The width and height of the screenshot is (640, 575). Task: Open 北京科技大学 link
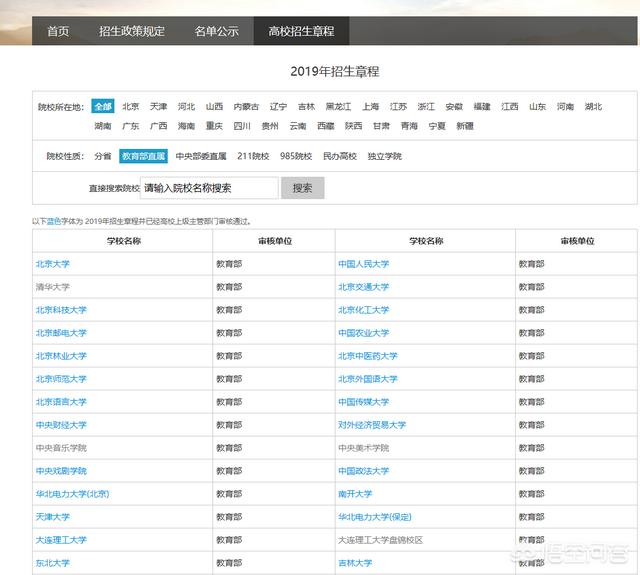point(61,310)
